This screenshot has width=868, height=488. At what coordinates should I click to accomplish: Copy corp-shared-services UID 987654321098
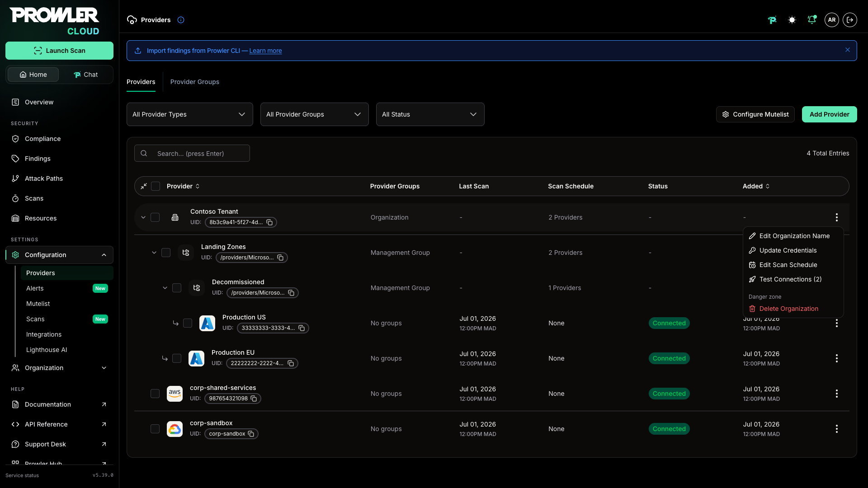pyautogui.click(x=254, y=399)
